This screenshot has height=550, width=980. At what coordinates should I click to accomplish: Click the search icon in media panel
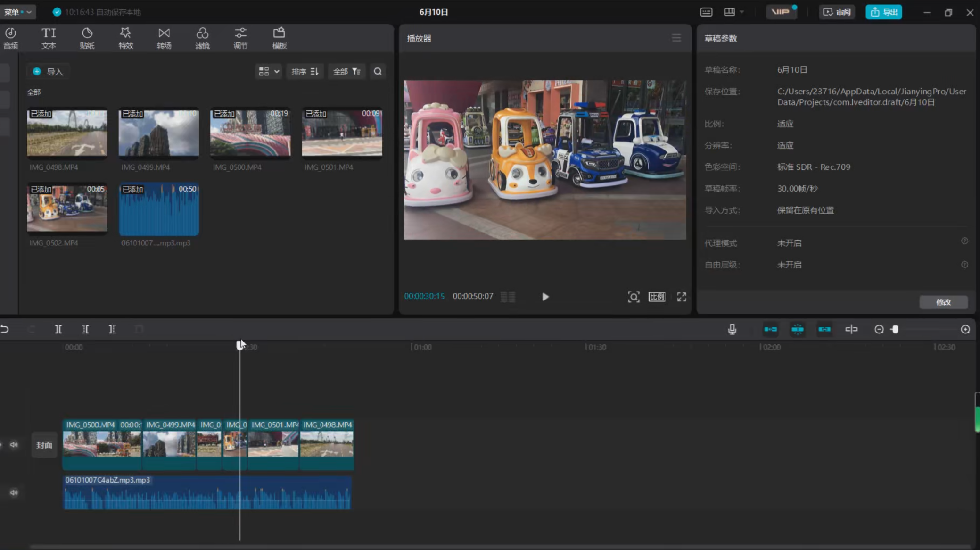(x=378, y=72)
